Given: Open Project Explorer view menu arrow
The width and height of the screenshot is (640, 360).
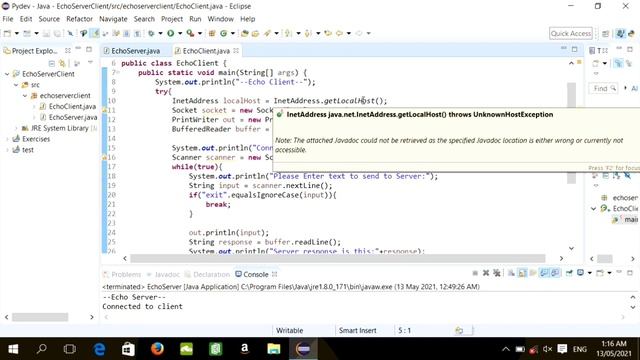Looking at the screenshot, I should 90,62.
